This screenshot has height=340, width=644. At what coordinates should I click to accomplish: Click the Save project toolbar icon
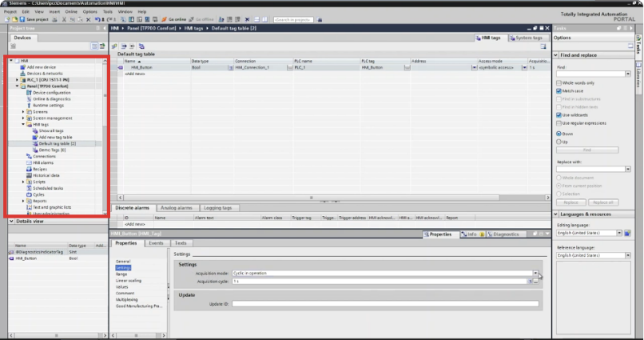click(23, 19)
